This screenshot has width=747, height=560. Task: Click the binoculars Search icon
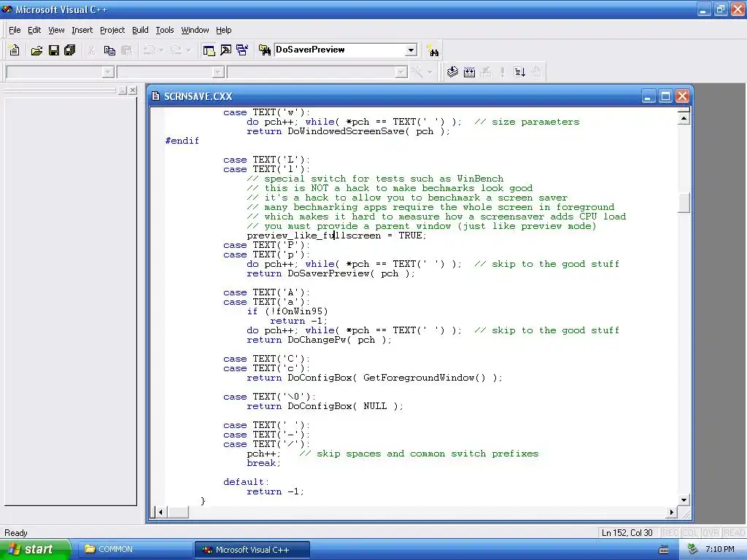click(433, 50)
